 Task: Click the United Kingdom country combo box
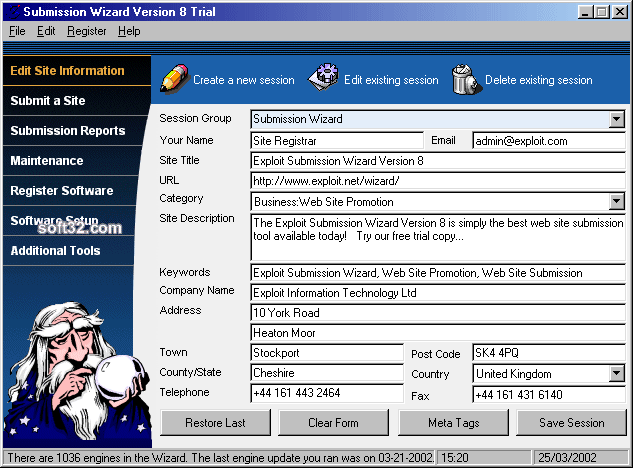click(549, 374)
